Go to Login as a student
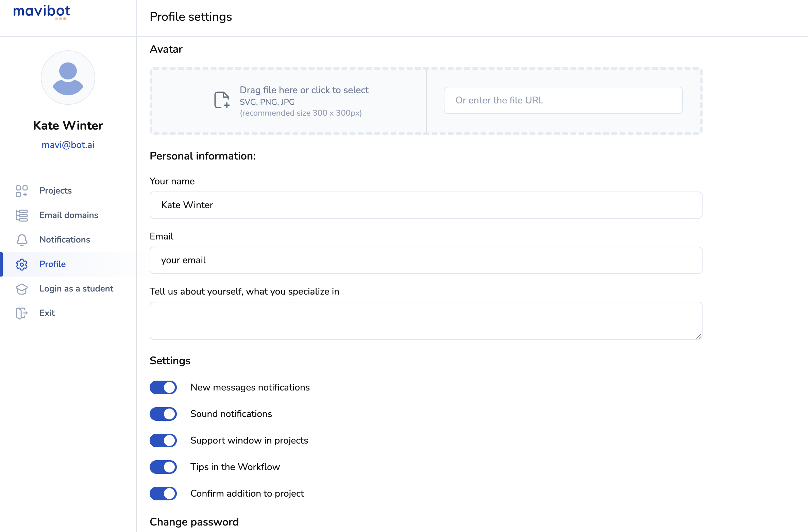The height and width of the screenshot is (532, 808). point(76,289)
